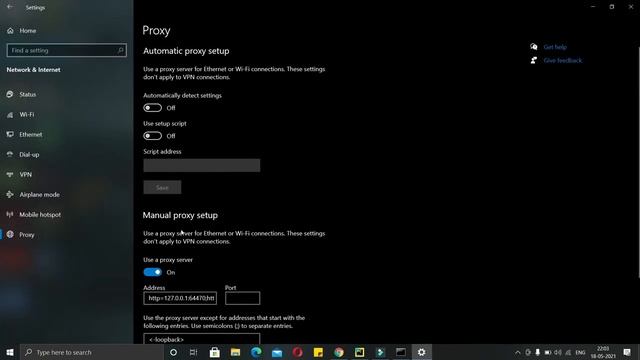Launch Microsoft Edge from the taskbar
The width and height of the screenshot is (640, 360).
[256, 352]
